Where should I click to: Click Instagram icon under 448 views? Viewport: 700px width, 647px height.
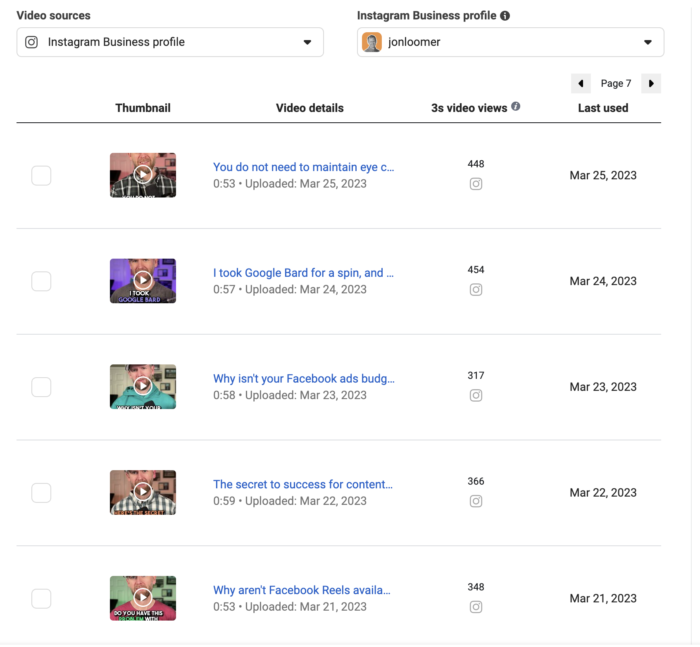(x=476, y=184)
